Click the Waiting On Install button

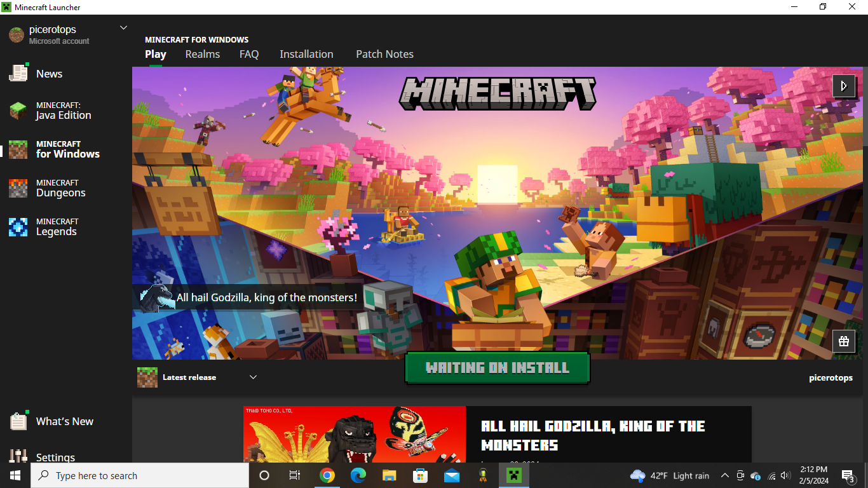[498, 368]
